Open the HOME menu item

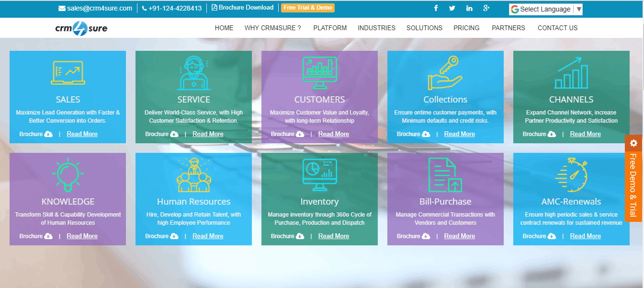click(224, 28)
